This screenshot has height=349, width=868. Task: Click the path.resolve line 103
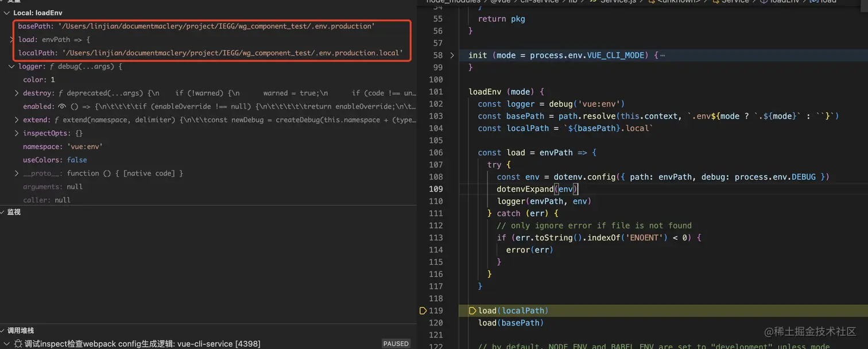point(658,116)
